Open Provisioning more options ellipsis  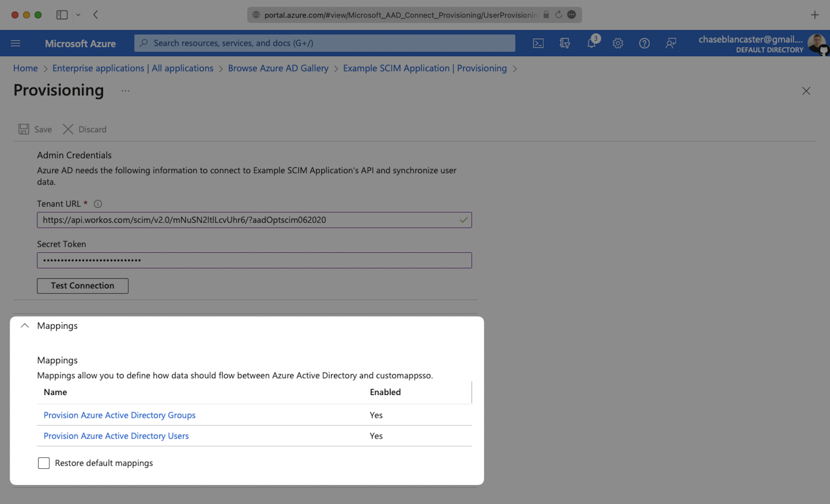(125, 91)
